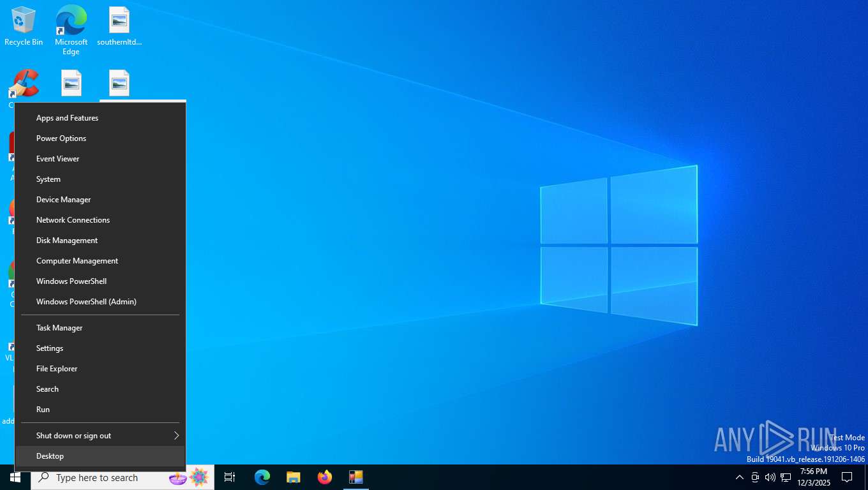Select Search in the context menu

click(100, 389)
